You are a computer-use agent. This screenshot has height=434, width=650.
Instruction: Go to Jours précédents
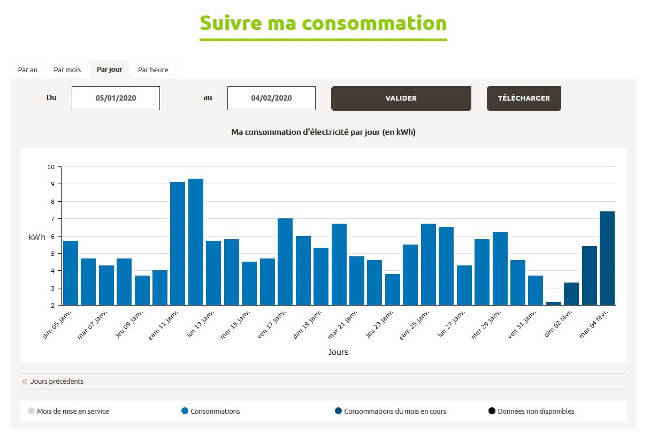[57, 381]
